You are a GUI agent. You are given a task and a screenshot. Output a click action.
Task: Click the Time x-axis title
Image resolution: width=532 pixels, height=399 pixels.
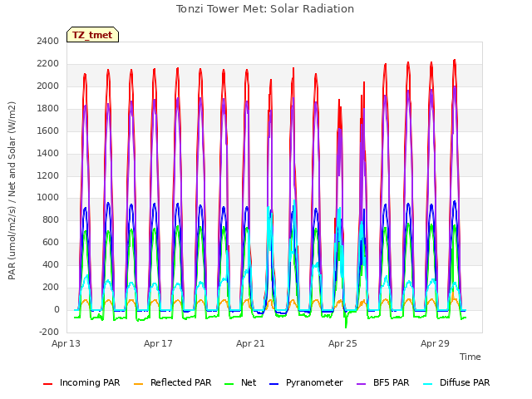click(470, 357)
